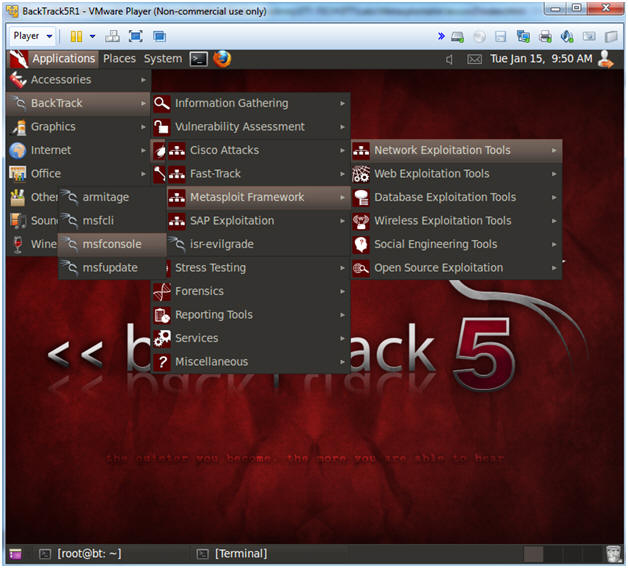This screenshot has width=628, height=568.
Task: Click the Wine menu icon
Action: point(17,244)
